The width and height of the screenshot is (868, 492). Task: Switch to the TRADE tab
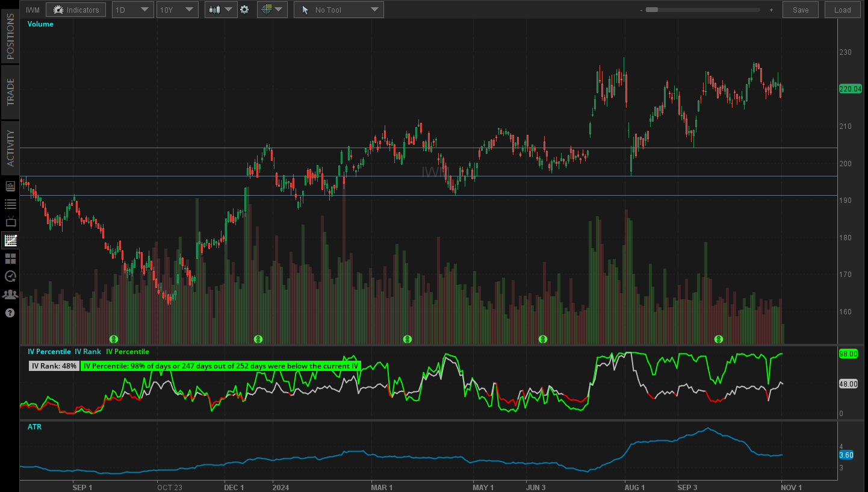coord(10,92)
